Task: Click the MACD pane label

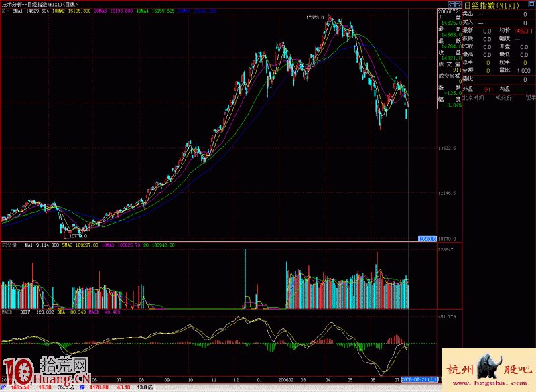Action: pos(7,312)
